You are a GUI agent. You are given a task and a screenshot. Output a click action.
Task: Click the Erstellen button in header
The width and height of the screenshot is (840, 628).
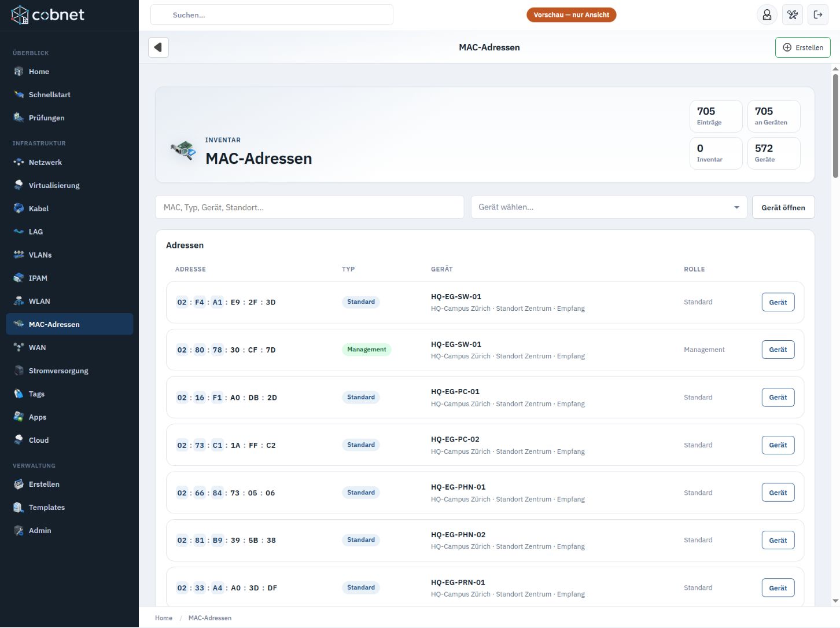tap(802, 47)
